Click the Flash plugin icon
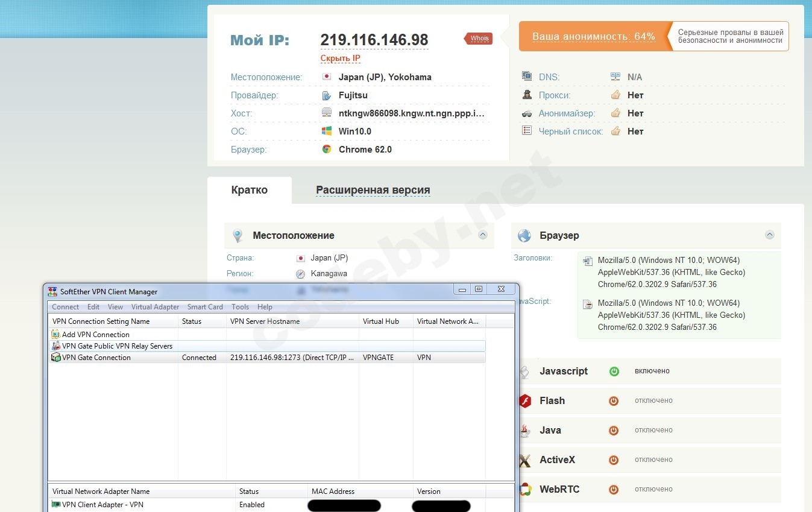The image size is (812, 512). point(526,400)
